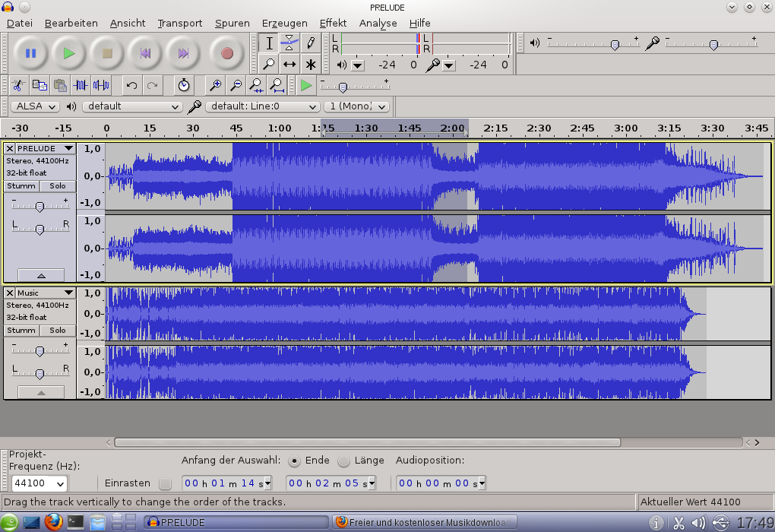Click the Stop transport button
The width and height of the screenshot is (775, 532).
pyautogui.click(x=107, y=53)
